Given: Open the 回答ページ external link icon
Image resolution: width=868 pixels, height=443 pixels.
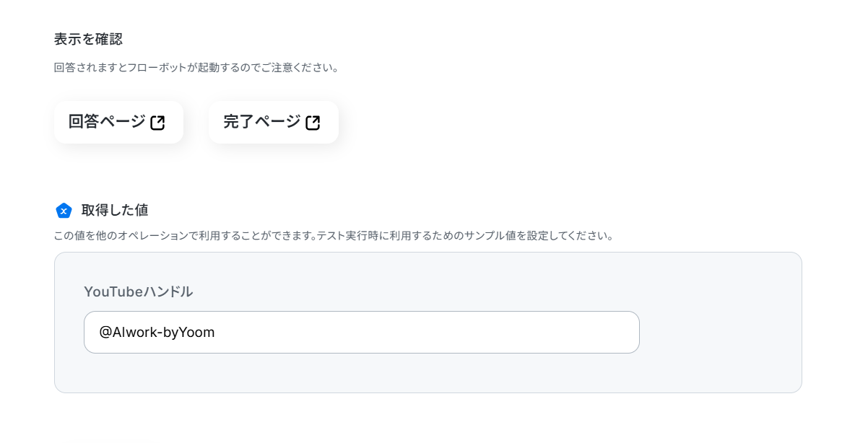Looking at the screenshot, I should pyautogui.click(x=157, y=123).
